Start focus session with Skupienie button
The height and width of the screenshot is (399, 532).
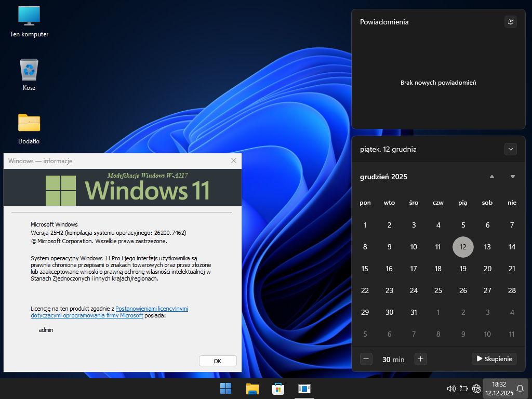[494, 359]
